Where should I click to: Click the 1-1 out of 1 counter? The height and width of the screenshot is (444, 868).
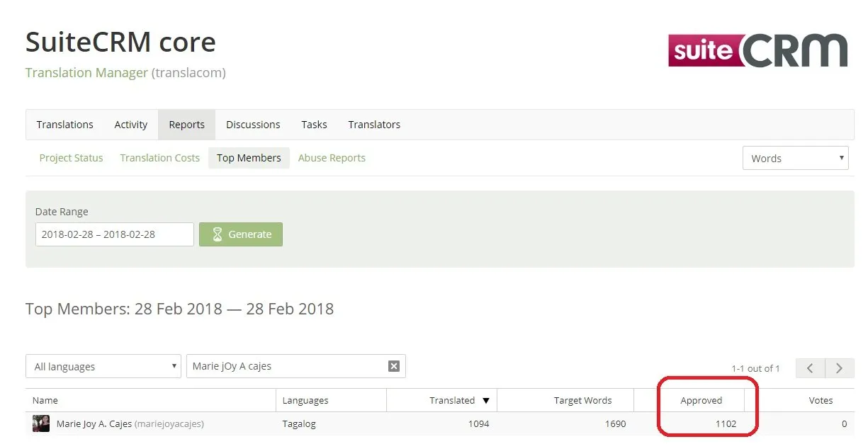pyautogui.click(x=755, y=368)
